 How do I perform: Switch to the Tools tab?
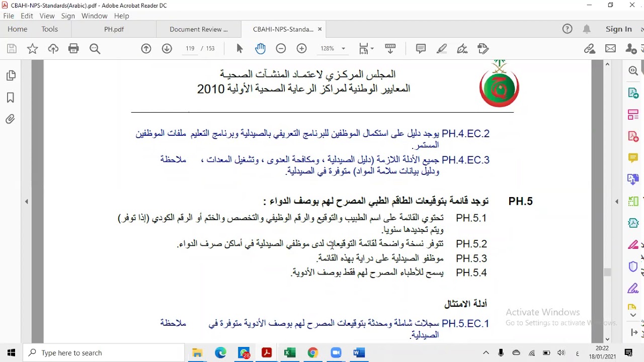50,29
